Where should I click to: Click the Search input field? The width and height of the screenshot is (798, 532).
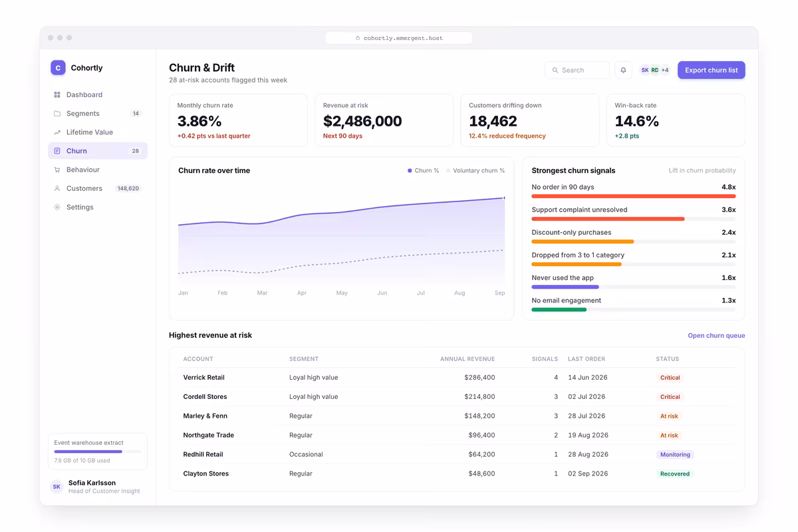pos(577,70)
